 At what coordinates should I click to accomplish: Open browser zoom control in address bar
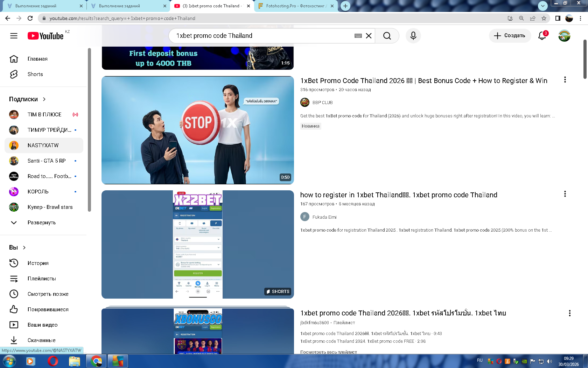click(x=521, y=18)
